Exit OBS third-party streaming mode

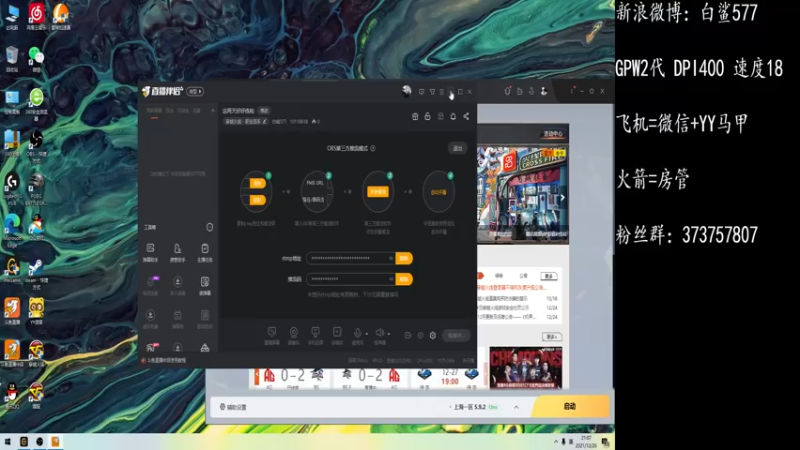click(458, 148)
